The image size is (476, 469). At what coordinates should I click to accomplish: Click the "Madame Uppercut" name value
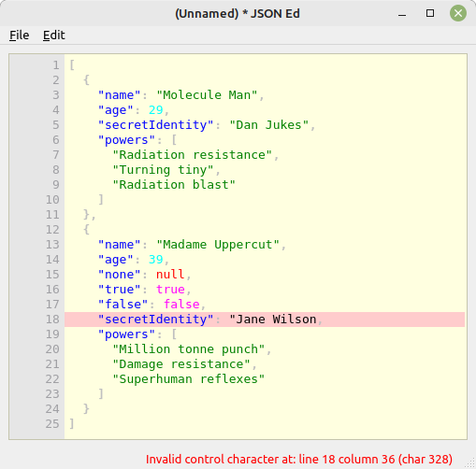[218, 245]
